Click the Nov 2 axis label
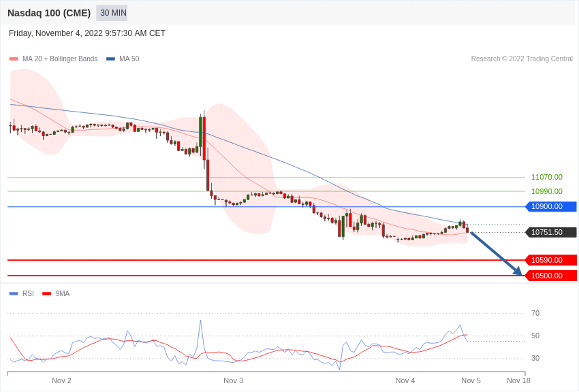The width and height of the screenshot is (579, 392). point(61,380)
